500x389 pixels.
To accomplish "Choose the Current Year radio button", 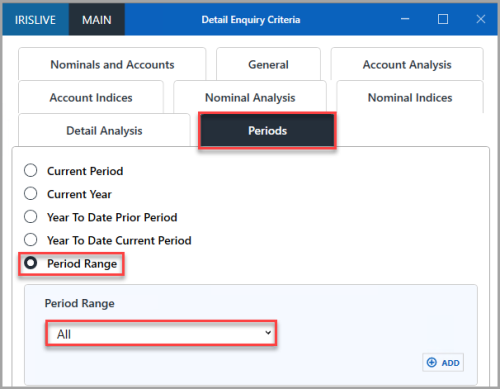I will coord(31,193).
